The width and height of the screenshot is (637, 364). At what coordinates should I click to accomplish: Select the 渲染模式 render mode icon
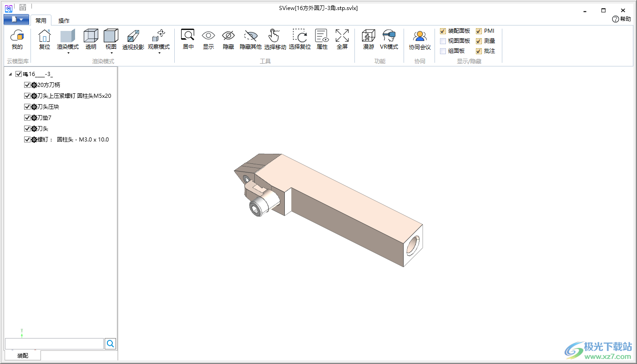point(68,36)
